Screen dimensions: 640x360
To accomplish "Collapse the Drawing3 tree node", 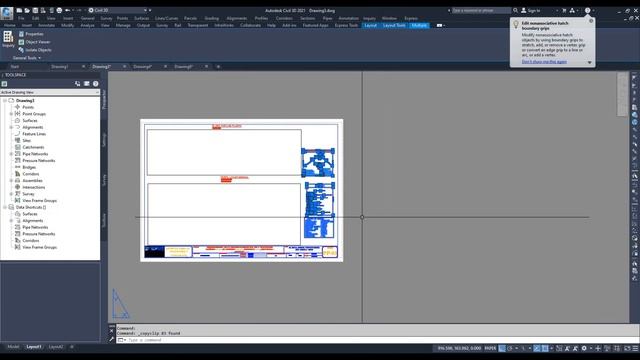I will pos(4,100).
